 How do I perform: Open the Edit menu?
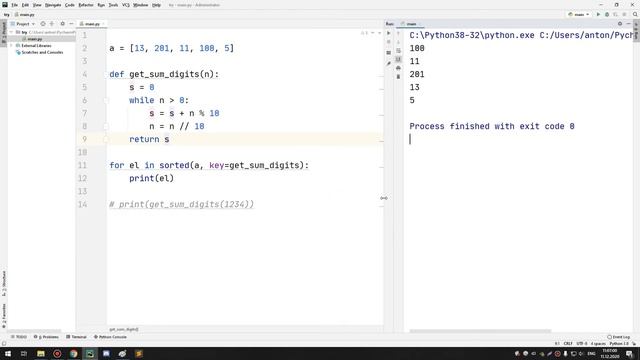point(25,5)
